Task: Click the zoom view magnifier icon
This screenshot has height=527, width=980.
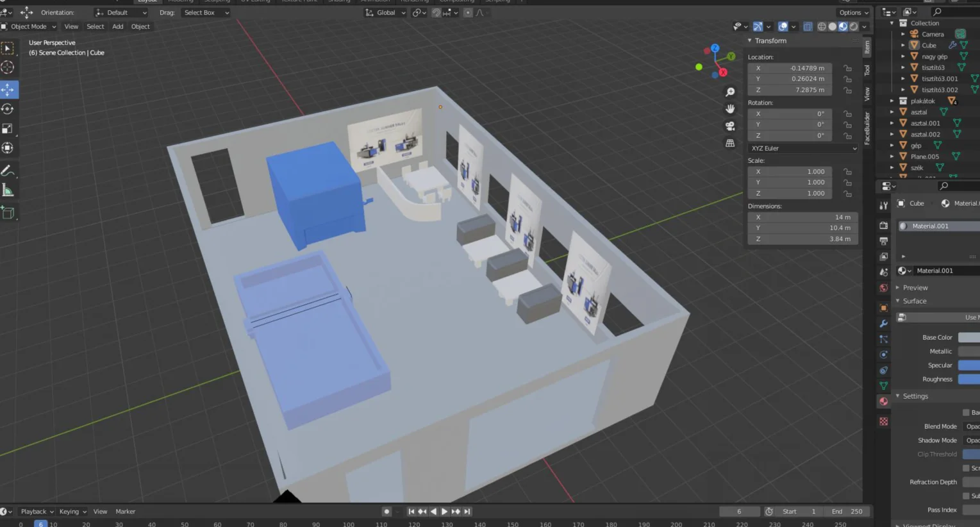Action: (x=730, y=92)
